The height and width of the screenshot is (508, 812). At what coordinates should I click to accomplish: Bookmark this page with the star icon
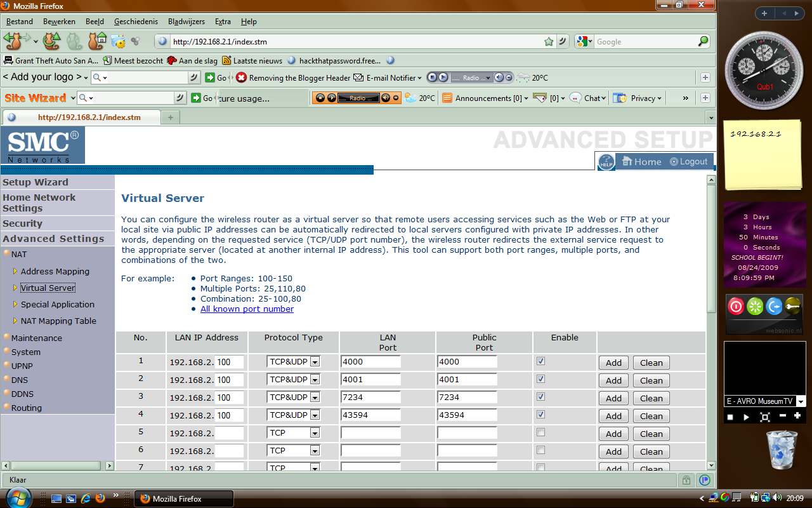pos(549,42)
